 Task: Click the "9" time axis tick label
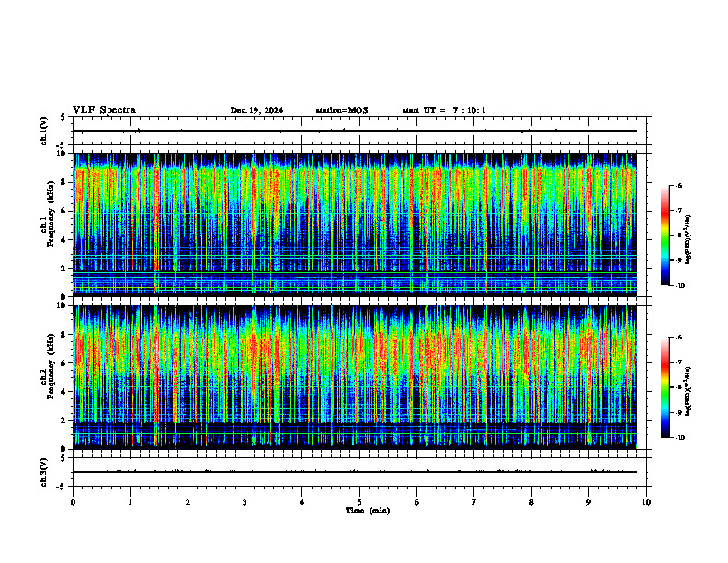pos(588,502)
